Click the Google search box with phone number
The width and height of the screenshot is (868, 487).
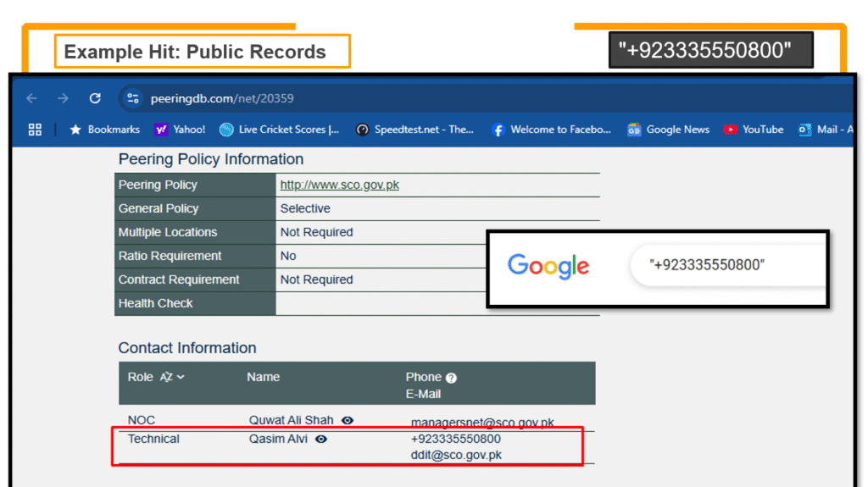click(728, 265)
